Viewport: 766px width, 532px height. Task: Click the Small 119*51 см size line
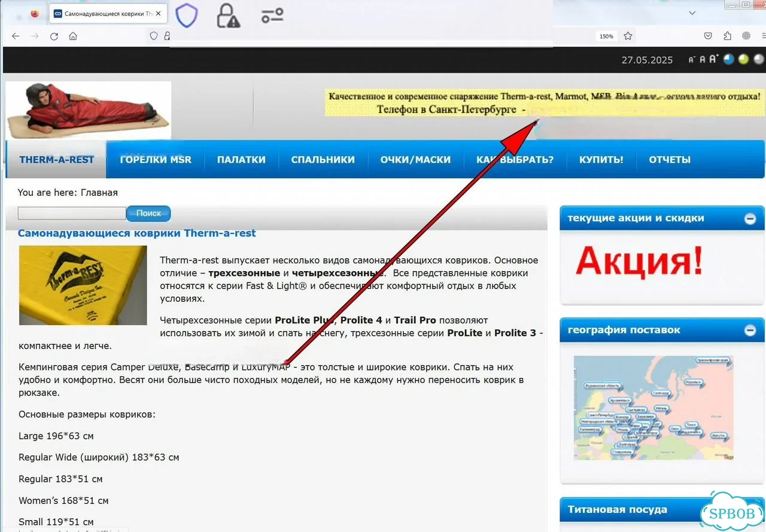[56, 522]
